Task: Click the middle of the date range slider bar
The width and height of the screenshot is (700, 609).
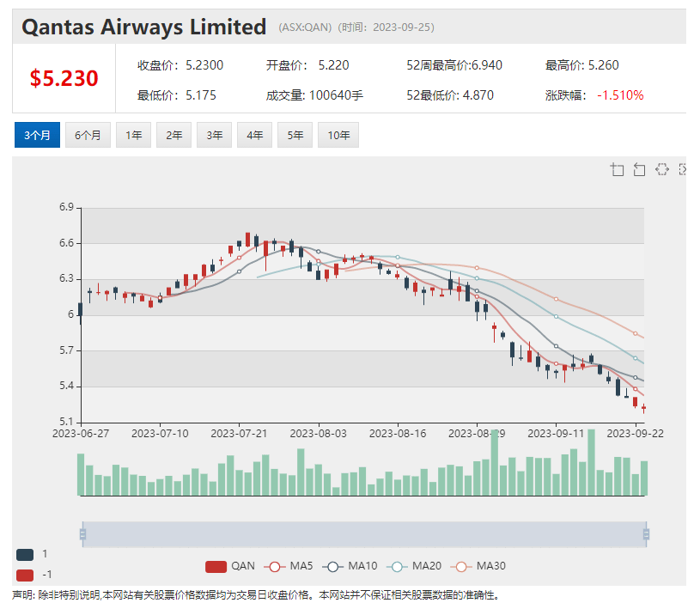Action: [x=364, y=534]
